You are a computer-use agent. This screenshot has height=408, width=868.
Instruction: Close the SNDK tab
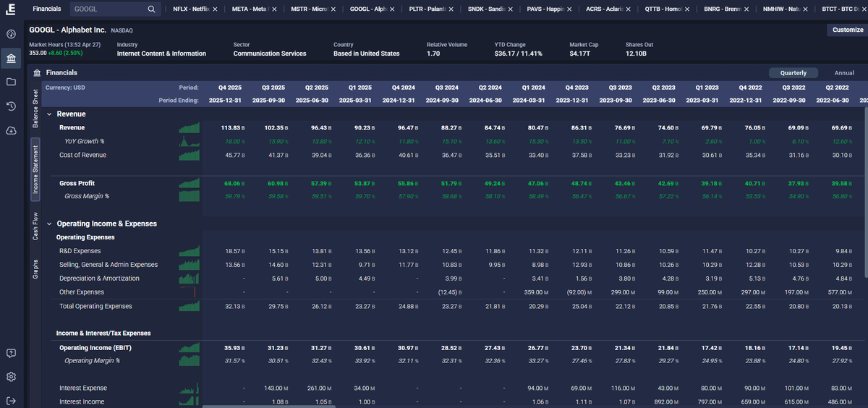point(509,9)
